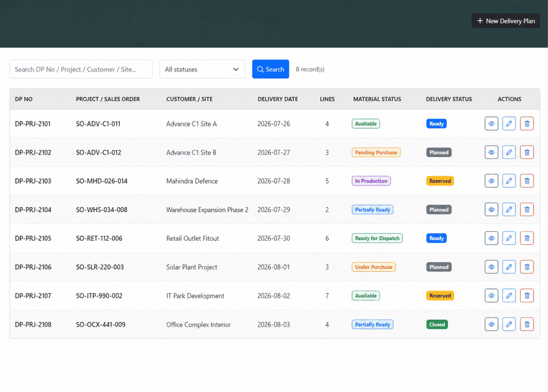
Task: Click the PROJECT / SALES ORDER header
Action: click(108, 99)
